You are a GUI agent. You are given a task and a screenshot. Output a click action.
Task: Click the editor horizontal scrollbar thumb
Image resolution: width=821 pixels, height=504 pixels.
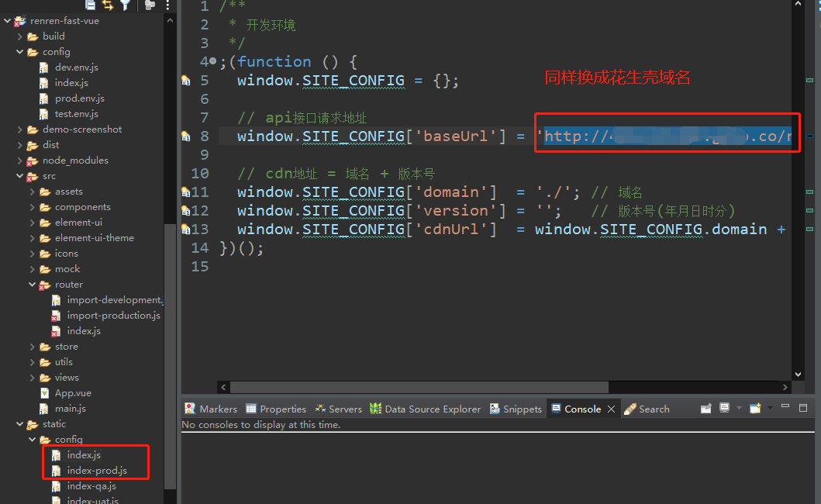[419, 387]
